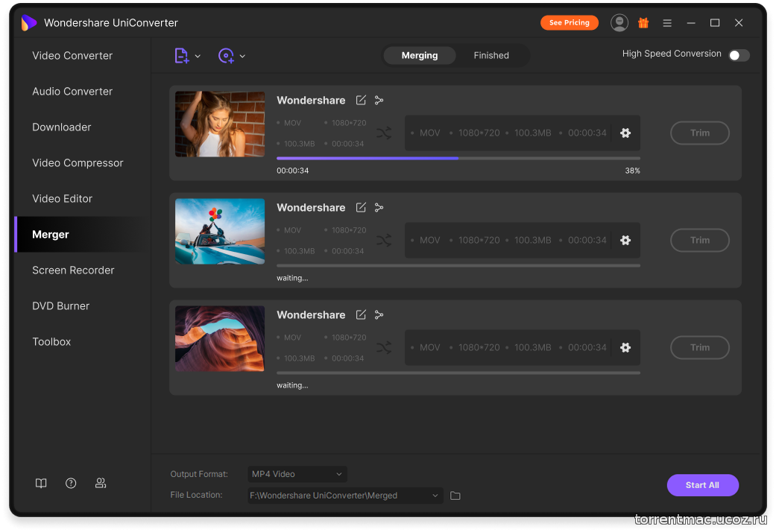
Task: Open Toolbox in the sidebar
Action: point(51,342)
